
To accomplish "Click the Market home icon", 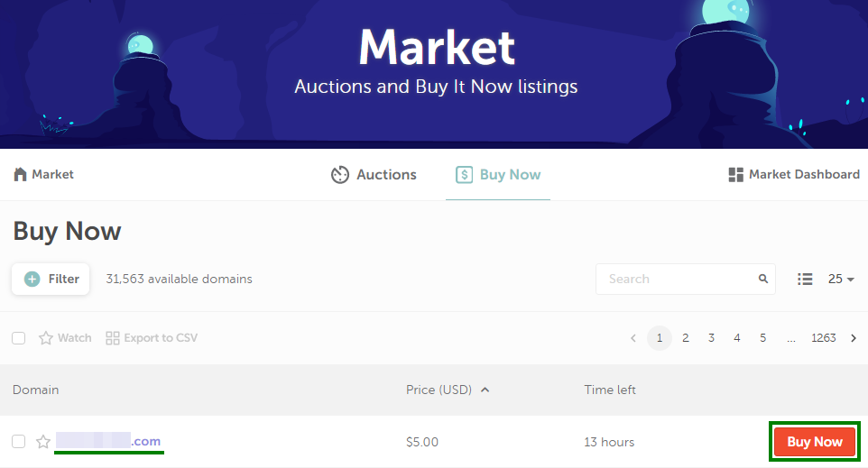I will click(x=20, y=174).
